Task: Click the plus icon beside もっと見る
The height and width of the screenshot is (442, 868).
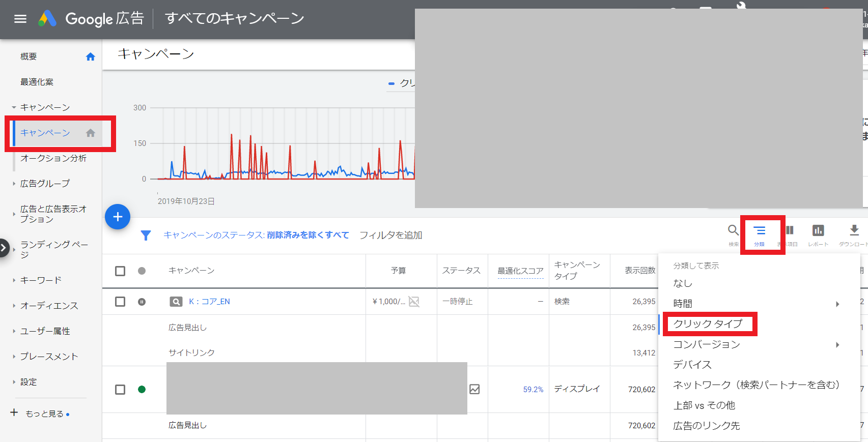Action: [14, 412]
